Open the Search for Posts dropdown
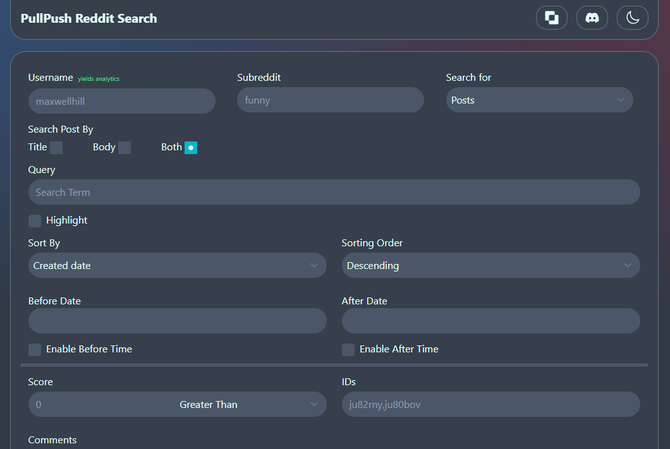Viewport: 670px width, 449px height. click(539, 100)
